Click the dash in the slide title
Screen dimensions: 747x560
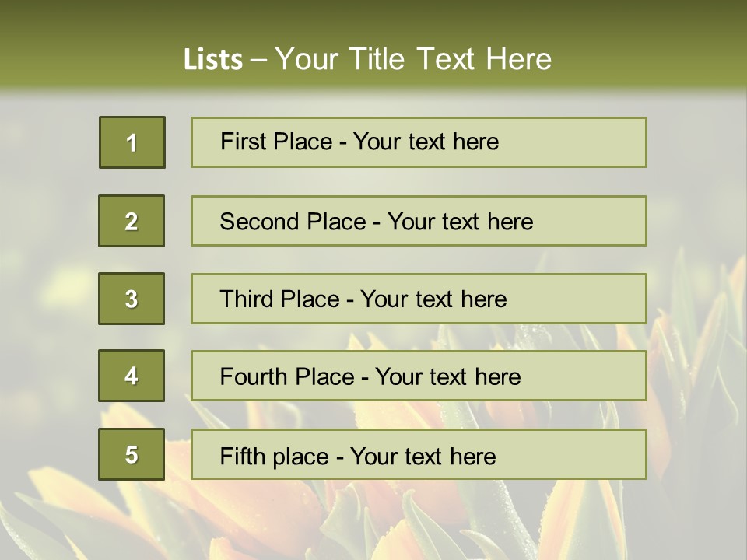pyautogui.click(x=258, y=60)
